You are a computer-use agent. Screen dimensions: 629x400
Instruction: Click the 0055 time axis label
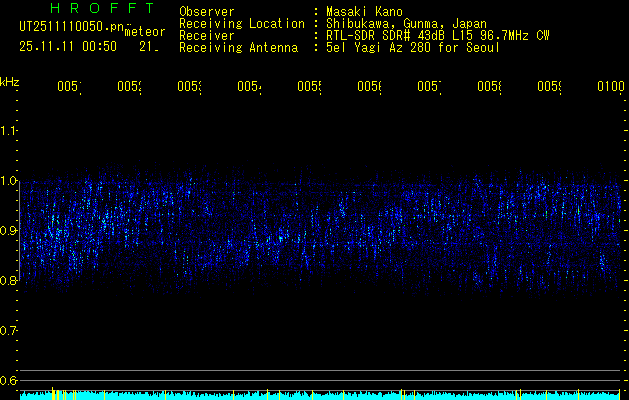310,87
